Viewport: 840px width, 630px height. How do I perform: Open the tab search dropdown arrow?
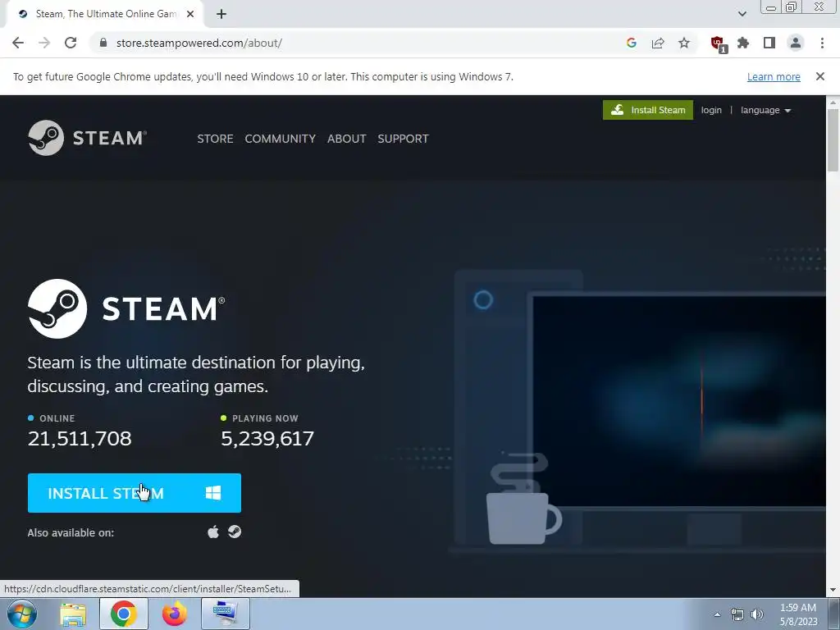[x=742, y=14]
